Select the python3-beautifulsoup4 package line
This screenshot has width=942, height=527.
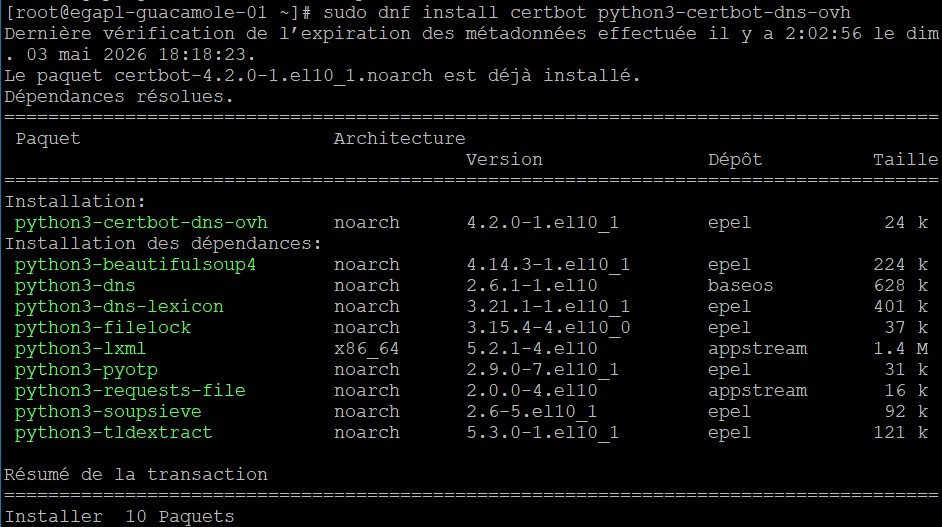pyautogui.click(x=472, y=265)
